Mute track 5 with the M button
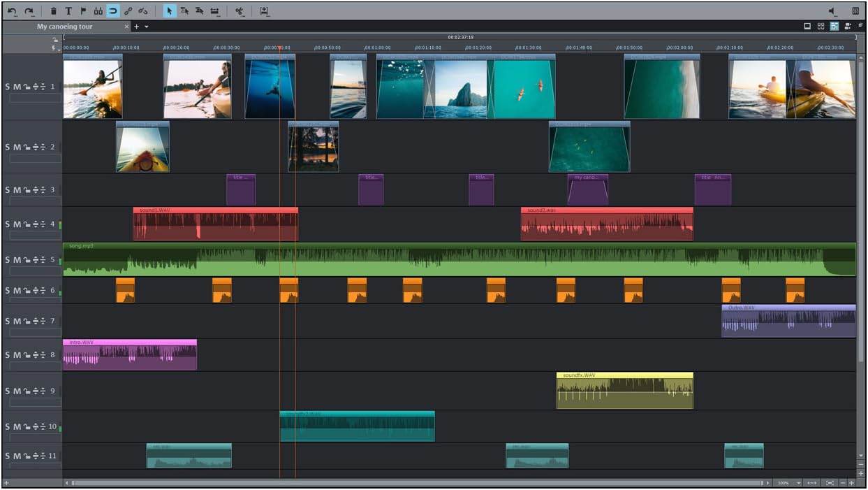 [17, 260]
